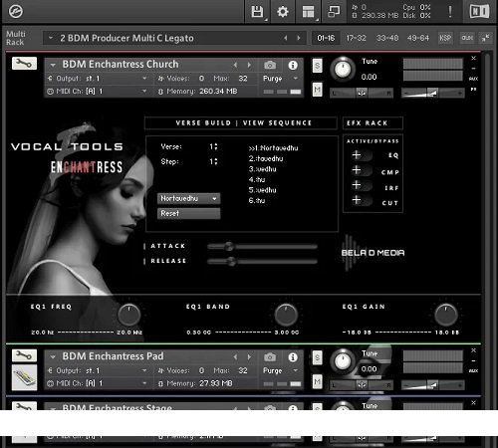The height and width of the screenshot is (448, 498).
Task: Switch to the 17-32 rack page
Action: pos(356,38)
